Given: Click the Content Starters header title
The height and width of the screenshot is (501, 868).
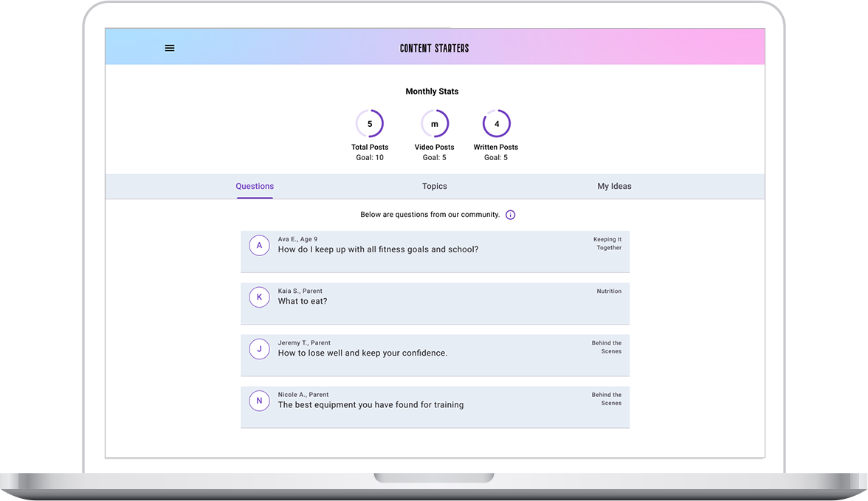Looking at the screenshot, I should pos(434,49).
